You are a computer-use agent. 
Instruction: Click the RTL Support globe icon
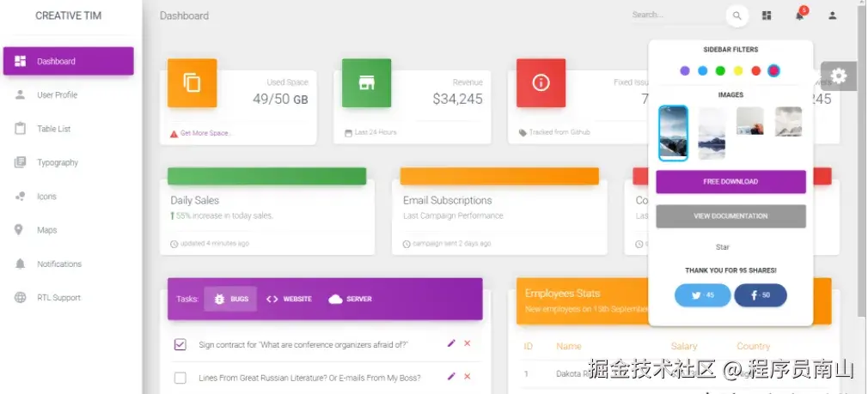(x=21, y=297)
